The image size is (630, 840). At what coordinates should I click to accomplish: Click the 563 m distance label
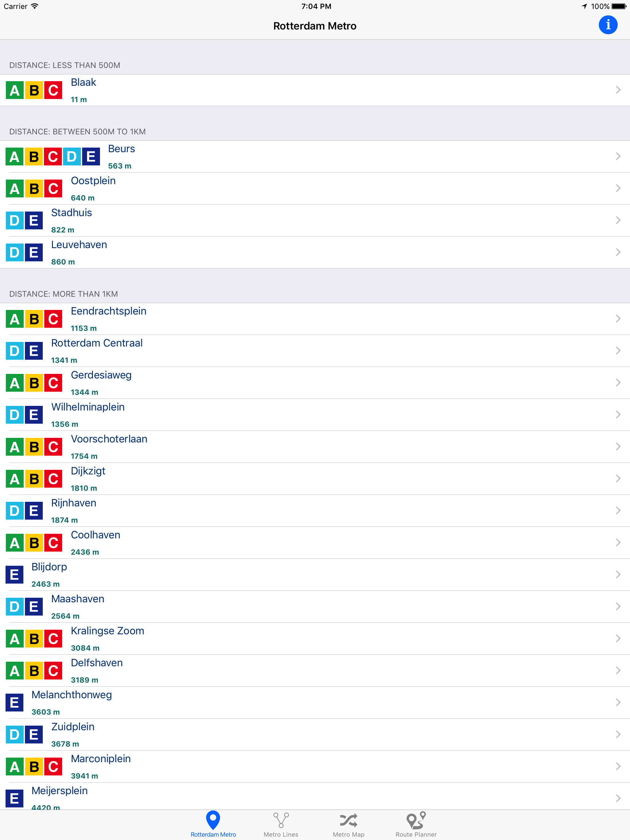(x=120, y=166)
